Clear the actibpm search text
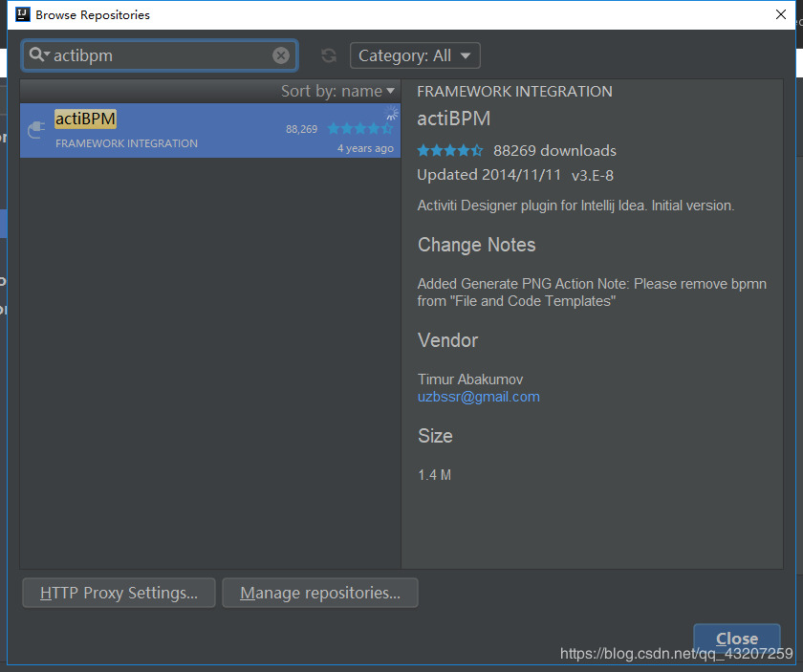Viewport: 803px width, 672px height. 281,55
